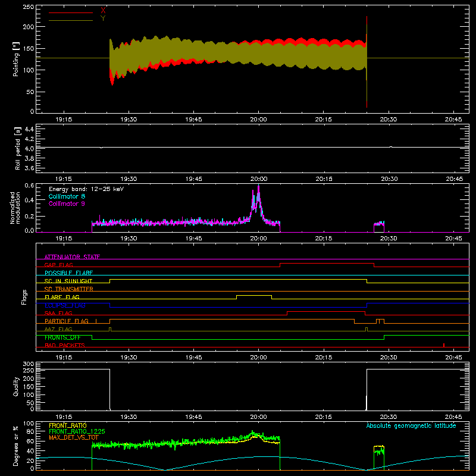Click the FRONT_RATIO_1225 legend entry
476x476 pixels.
click(77, 431)
